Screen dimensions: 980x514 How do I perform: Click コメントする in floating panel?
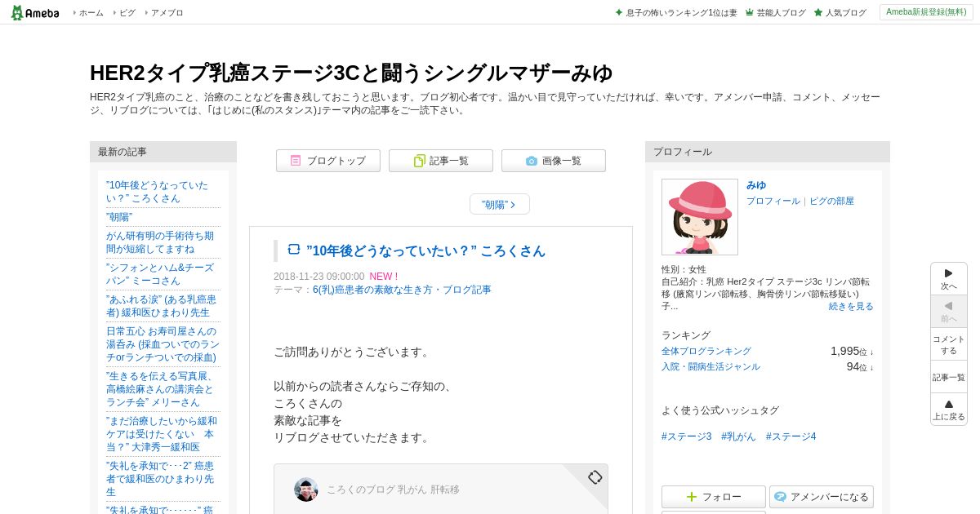tap(949, 344)
